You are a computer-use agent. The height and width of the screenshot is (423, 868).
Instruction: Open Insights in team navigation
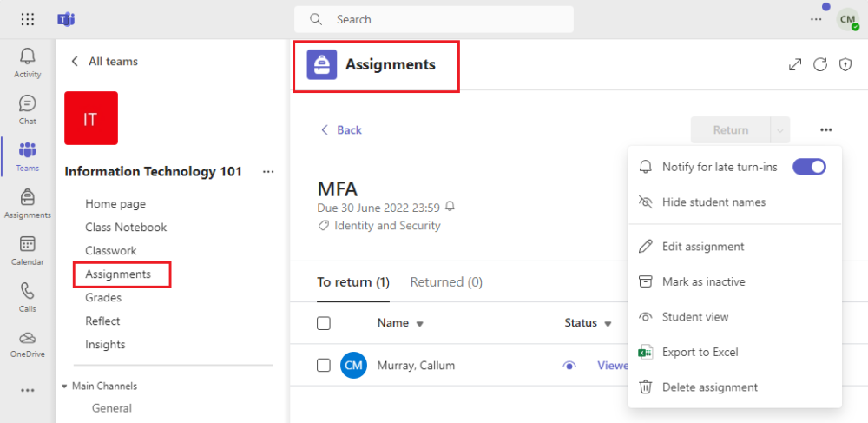pyautogui.click(x=105, y=344)
